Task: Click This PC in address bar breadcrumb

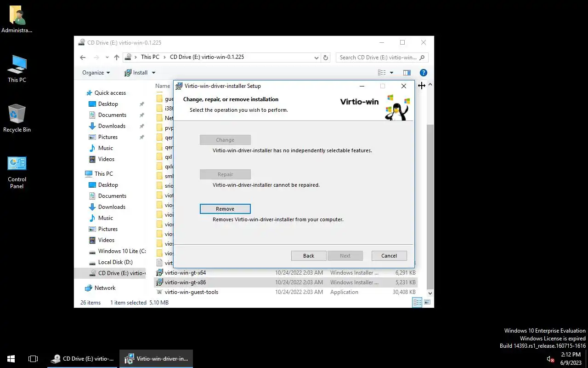Action: [x=150, y=57]
